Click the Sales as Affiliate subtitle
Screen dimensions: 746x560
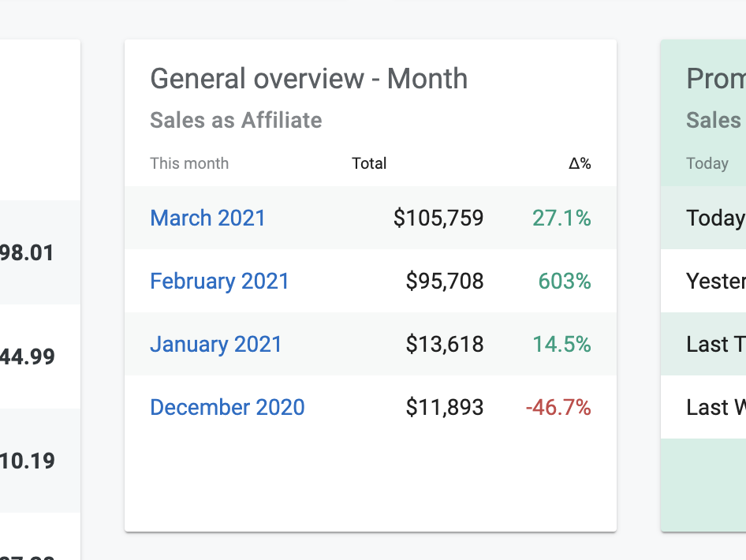(x=236, y=120)
